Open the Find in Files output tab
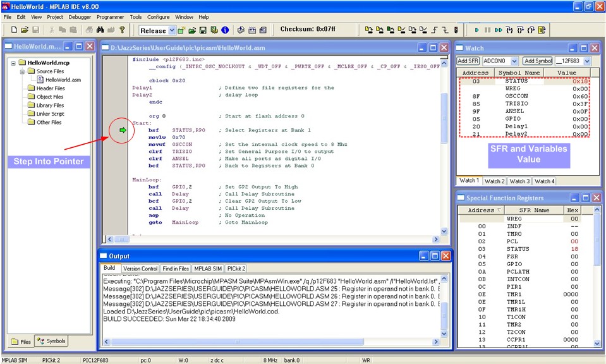 coord(176,269)
